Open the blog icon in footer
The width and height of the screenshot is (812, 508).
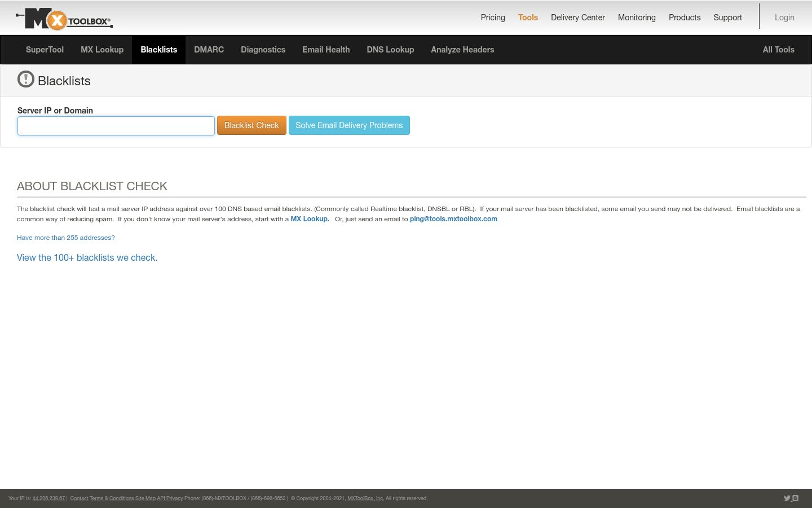tap(795, 498)
